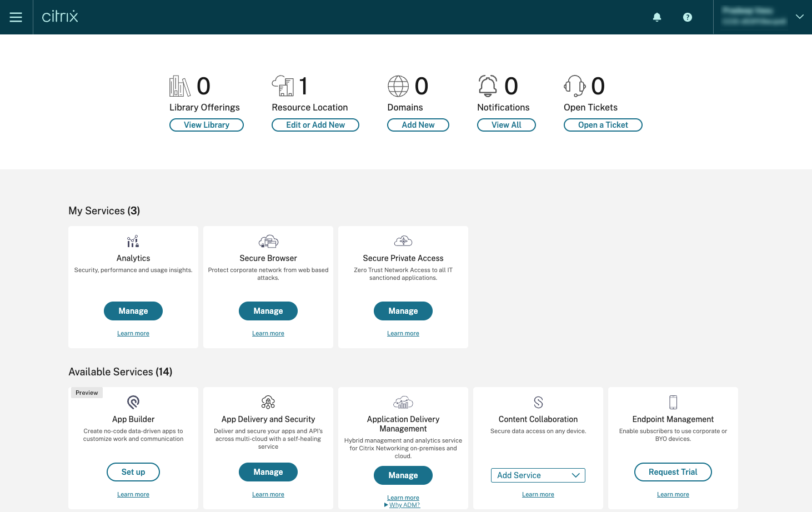Request Trial for Endpoint Management

tap(673, 472)
